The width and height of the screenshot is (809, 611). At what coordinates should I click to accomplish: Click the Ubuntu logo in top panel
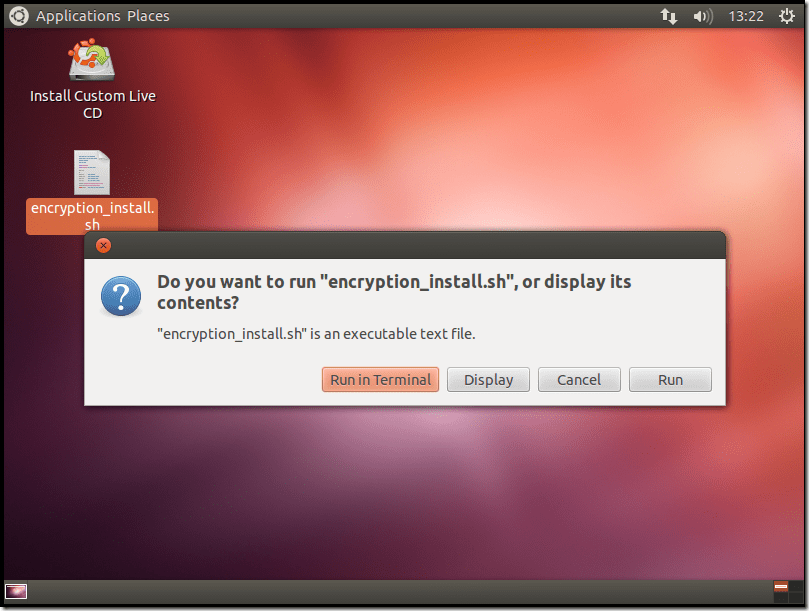18,16
